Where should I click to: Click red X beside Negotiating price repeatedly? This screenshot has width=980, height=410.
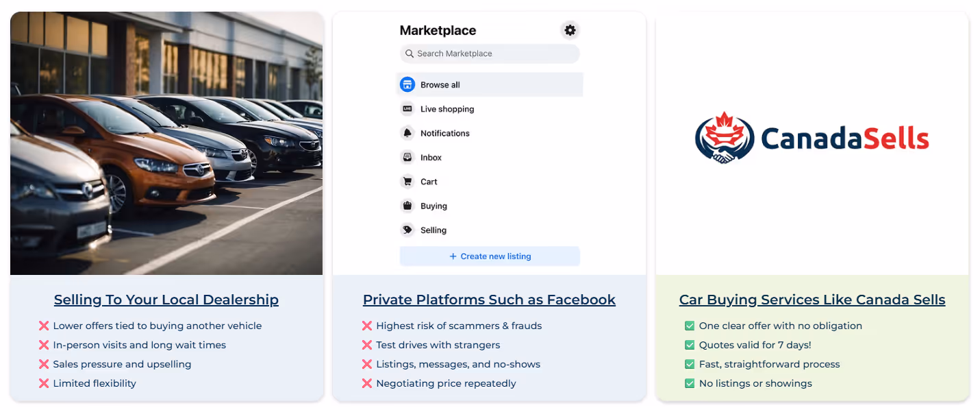(x=367, y=383)
